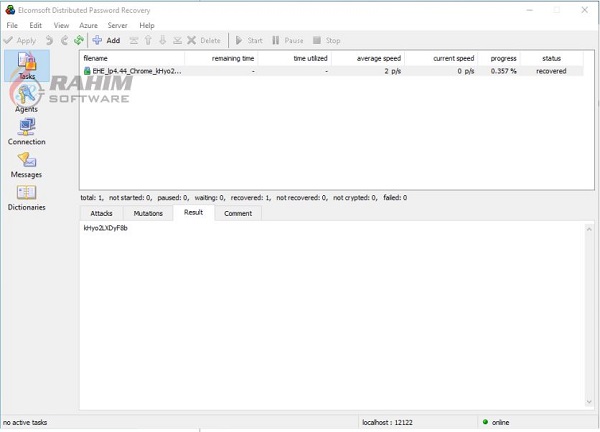Viewport: 600px width, 432px height.
Task: Click the green file icon in task row
Action: (87, 71)
